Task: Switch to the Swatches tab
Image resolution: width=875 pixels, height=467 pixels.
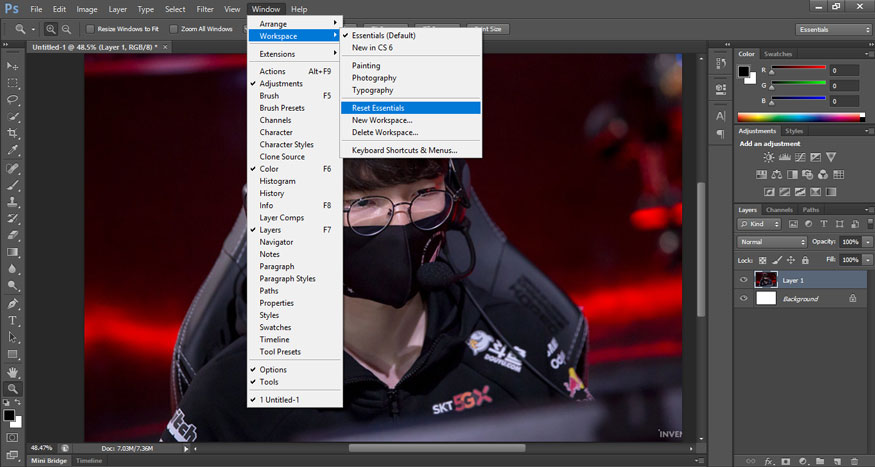Action: pos(778,54)
